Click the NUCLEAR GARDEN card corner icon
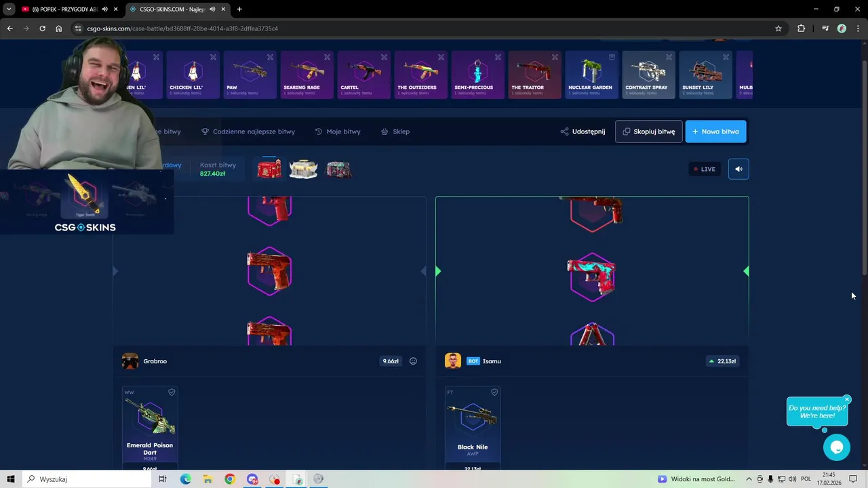The width and height of the screenshot is (868, 488). (x=612, y=57)
